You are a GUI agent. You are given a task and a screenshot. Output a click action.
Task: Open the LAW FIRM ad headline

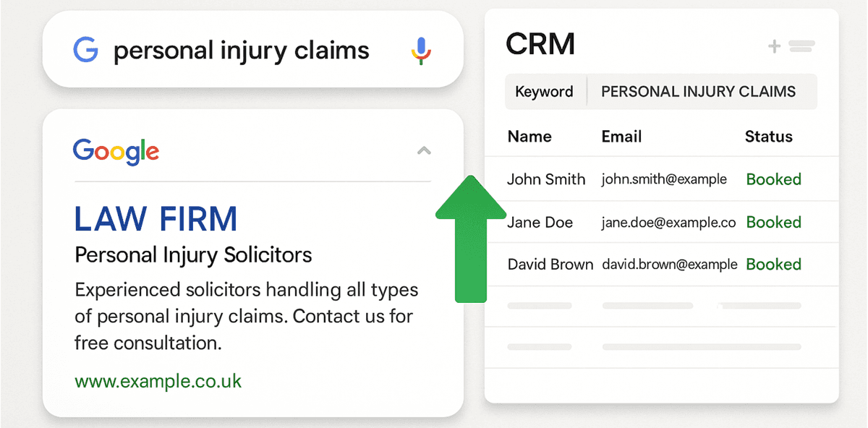tap(156, 219)
